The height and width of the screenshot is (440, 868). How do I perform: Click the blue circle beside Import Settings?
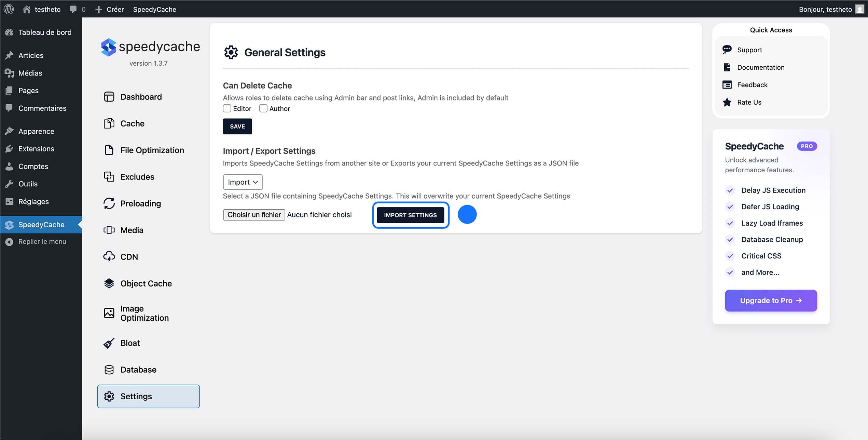[467, 214]
